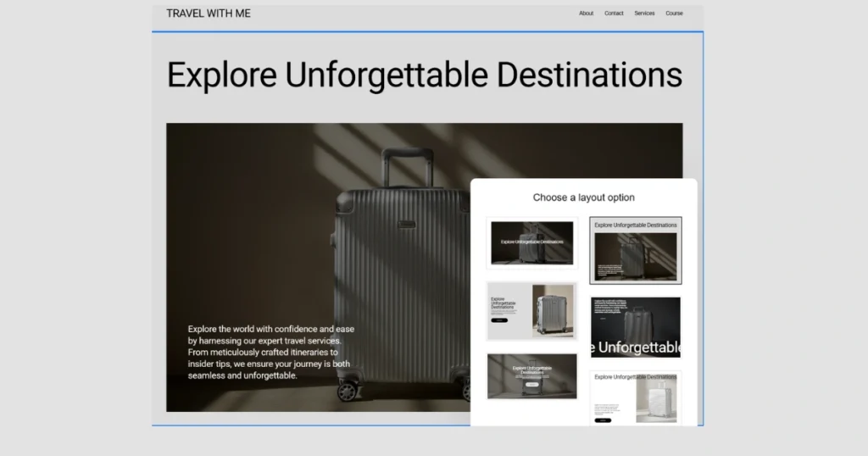
Task: Click the 'Choose a layout option' panel title
Action: tap(583, 197)
